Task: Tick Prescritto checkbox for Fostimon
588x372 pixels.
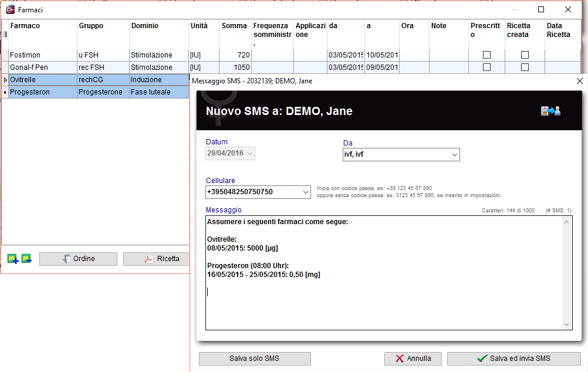Action: (486, 55)
